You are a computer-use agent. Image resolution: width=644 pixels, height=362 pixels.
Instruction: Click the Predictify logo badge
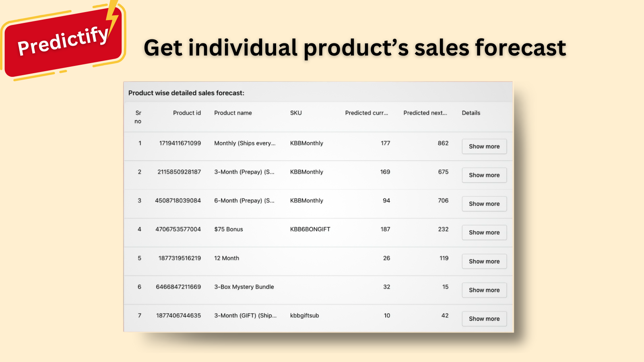pyautogui.click(x=62, y=40)
